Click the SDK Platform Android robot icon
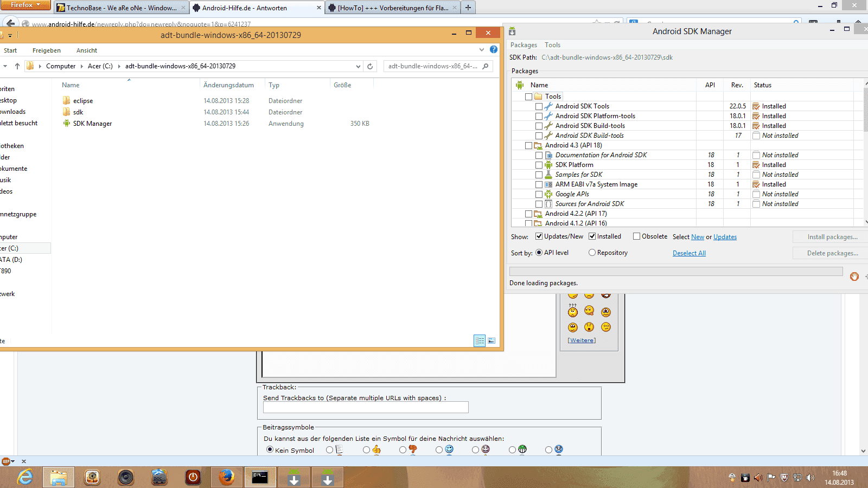Screen dimensions: 868x488 coord(548,165)
